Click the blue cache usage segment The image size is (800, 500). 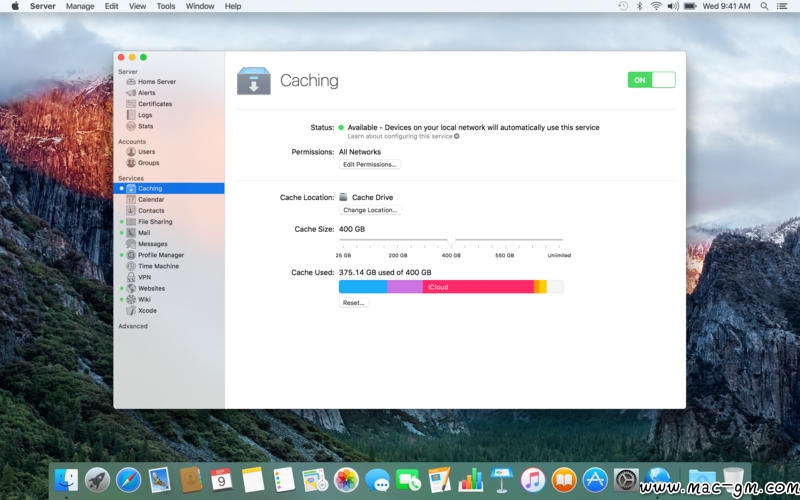tap(363, 287)
